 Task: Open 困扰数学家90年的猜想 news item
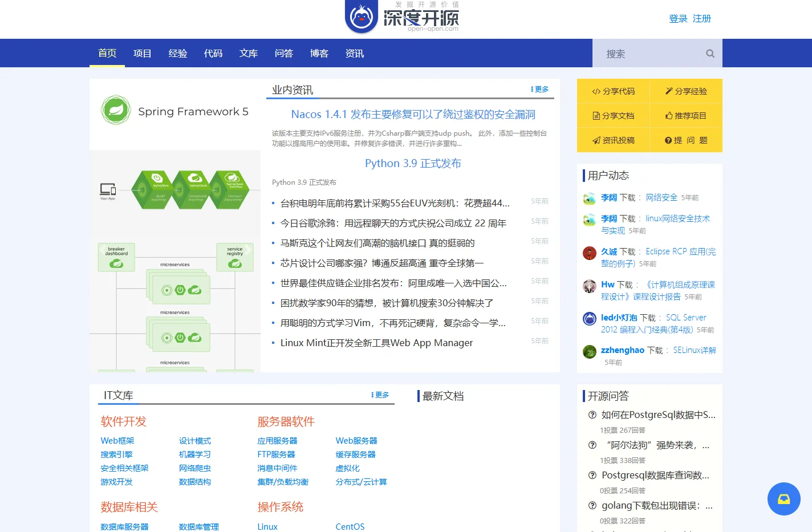pyautogui.click(x=387, y=303)
